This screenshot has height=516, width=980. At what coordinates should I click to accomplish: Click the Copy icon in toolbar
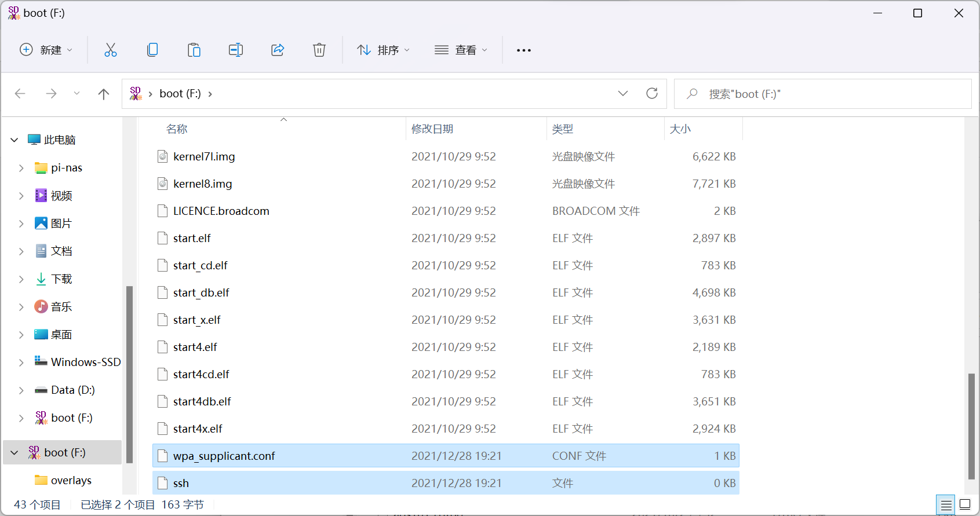152,50
